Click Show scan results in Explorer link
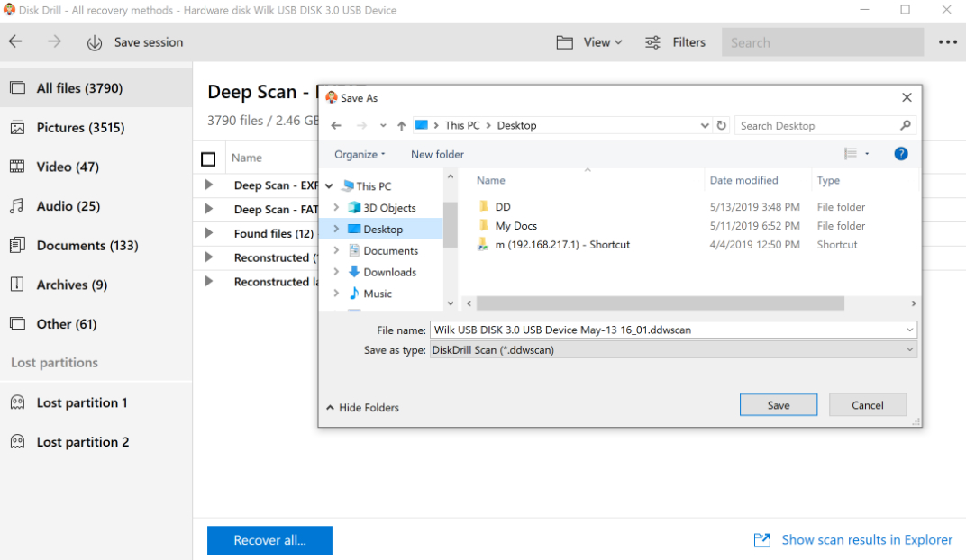This screenshot has width=966, height=560. [x=867, y=540]
